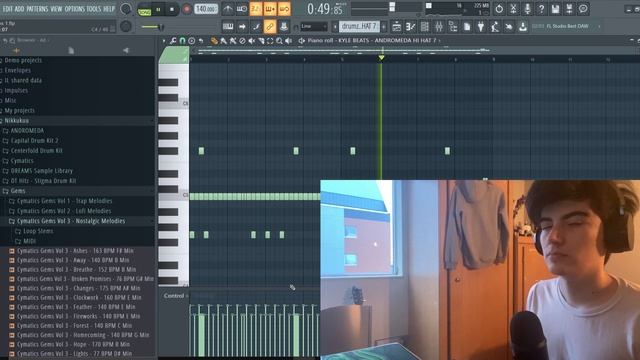
Task: Toggle loop recording button
Action: (x=284, y=9)
